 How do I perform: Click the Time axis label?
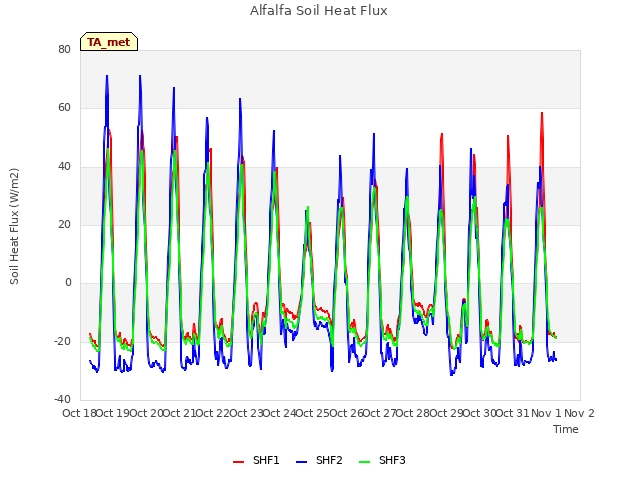(x=566, y=429)
